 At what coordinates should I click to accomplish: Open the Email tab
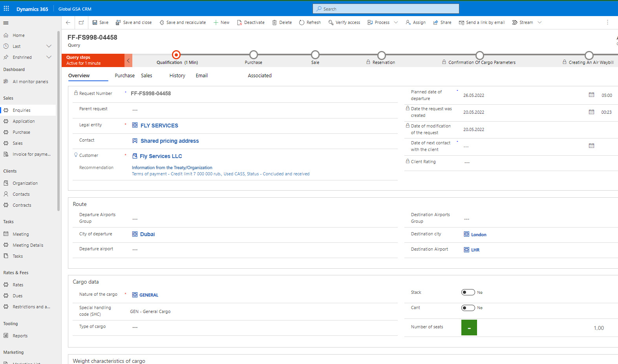coord(201,76)
